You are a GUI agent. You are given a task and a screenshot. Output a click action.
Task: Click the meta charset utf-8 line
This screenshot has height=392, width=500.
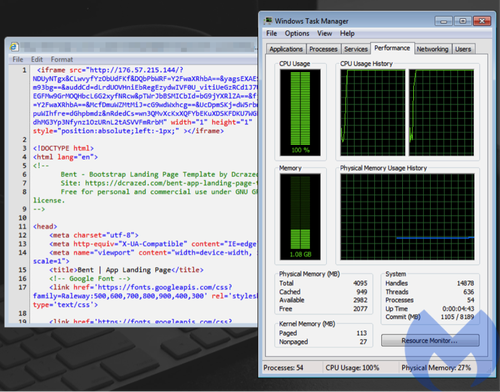(94, 235)
